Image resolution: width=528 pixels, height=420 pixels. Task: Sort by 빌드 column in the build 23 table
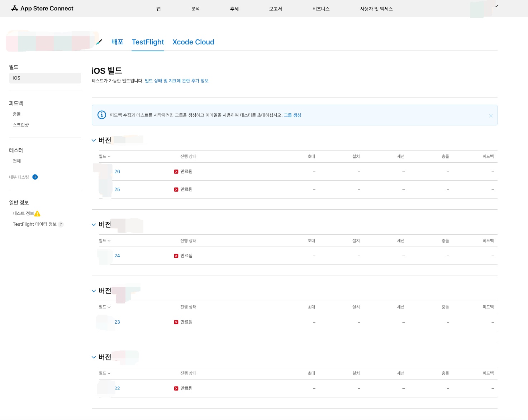(105, 307)
